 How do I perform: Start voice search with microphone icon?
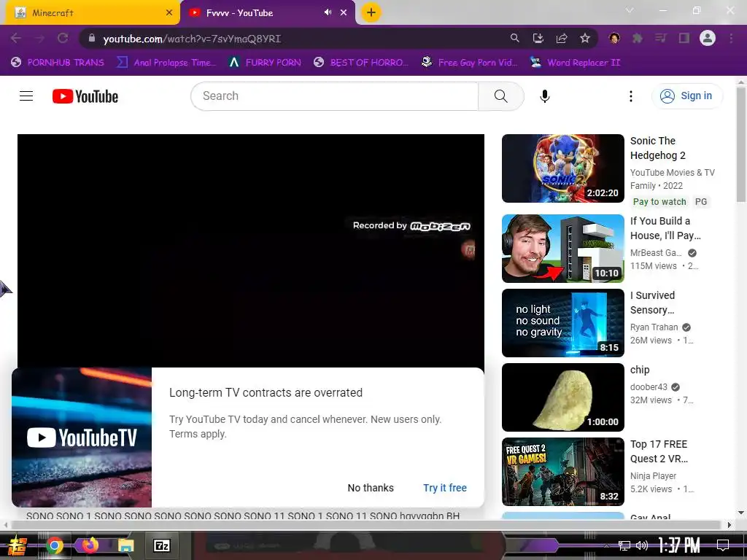[544, 96]
